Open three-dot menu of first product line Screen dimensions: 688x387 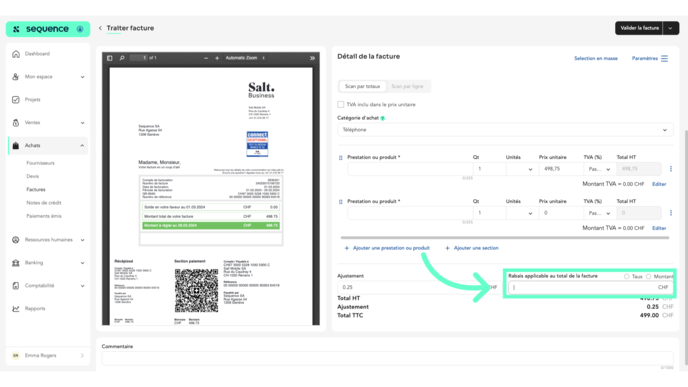point(670,169)
